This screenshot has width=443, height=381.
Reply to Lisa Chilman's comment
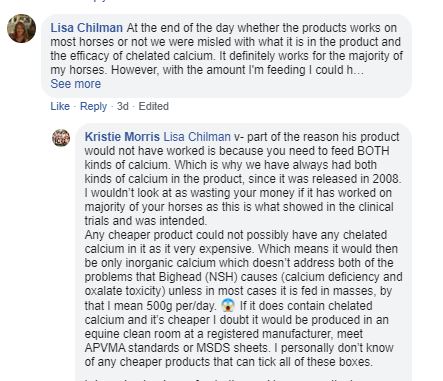(x=93, y=106)
